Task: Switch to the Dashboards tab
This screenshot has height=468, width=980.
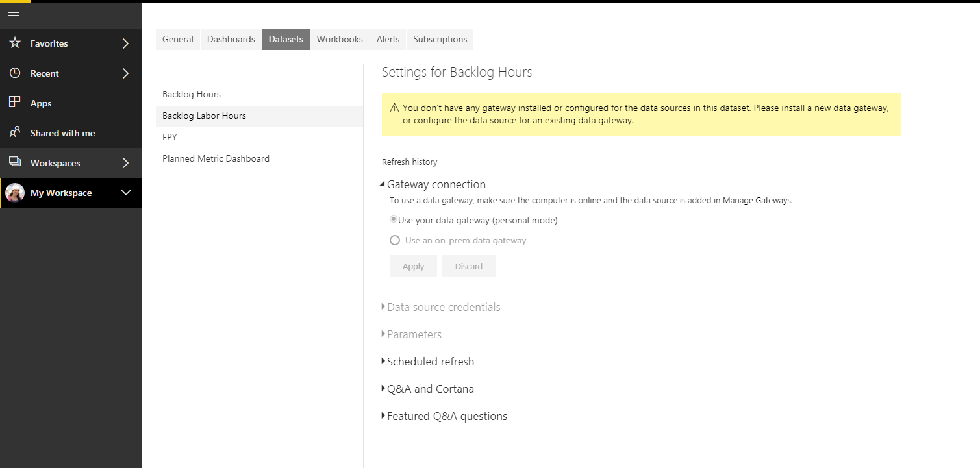Action: (x=231, y=39)
